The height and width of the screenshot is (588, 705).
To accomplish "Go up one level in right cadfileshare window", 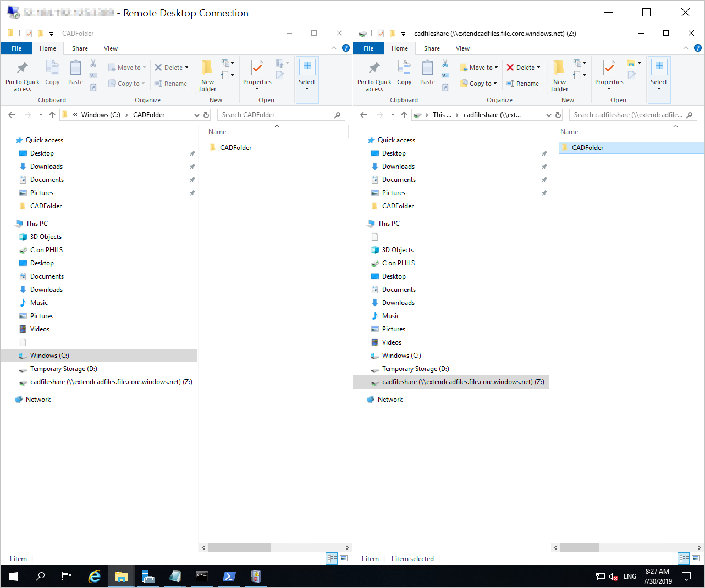I will (x=404, y=115).
